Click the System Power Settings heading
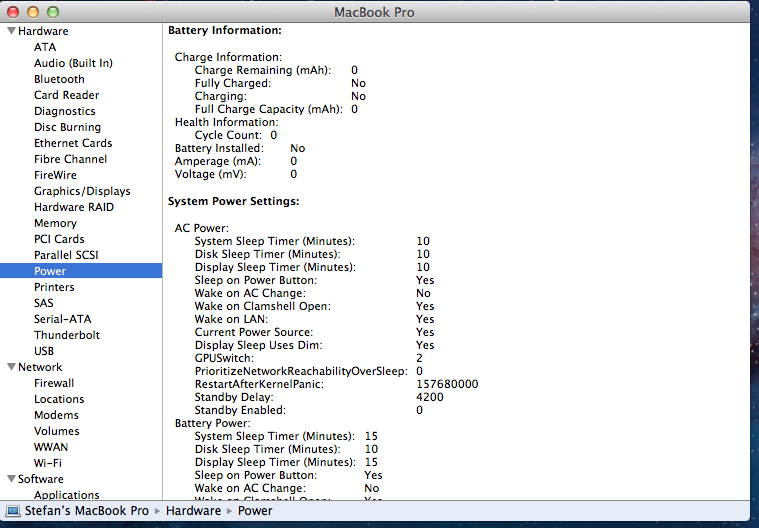 coord(233,201)
